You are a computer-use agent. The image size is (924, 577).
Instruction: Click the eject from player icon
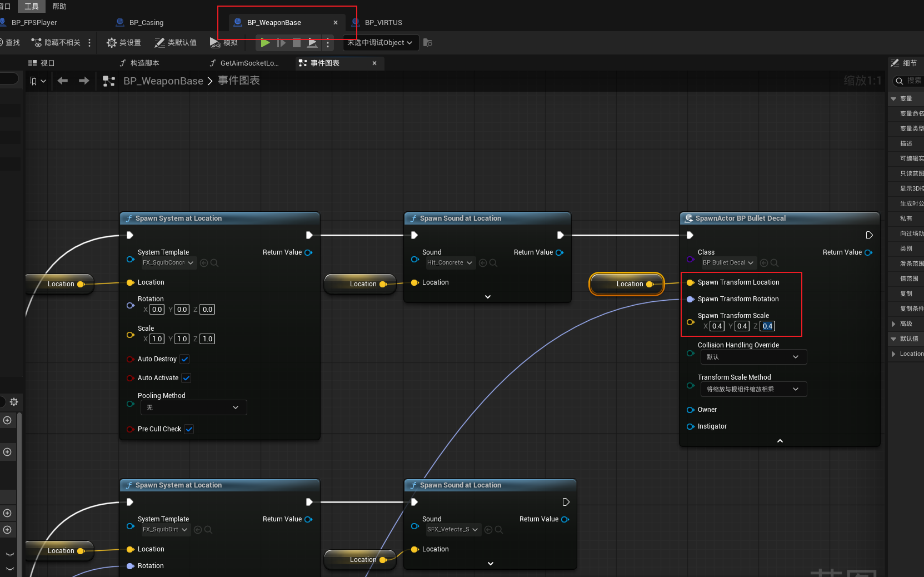click(x=313, y=43)
